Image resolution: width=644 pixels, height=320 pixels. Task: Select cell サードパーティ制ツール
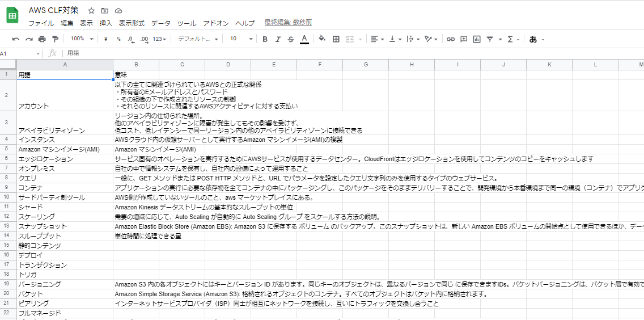coord(65,197)
